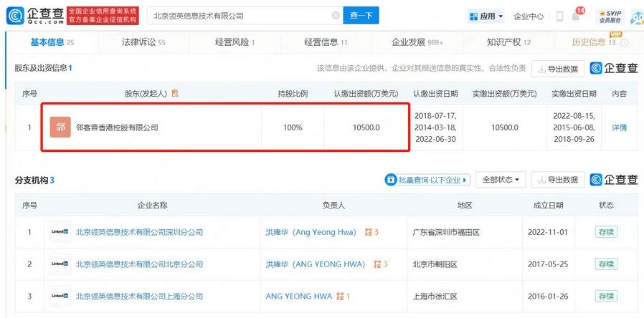
Task: Switch to 经营风险 tab
Action: [235, 42]
